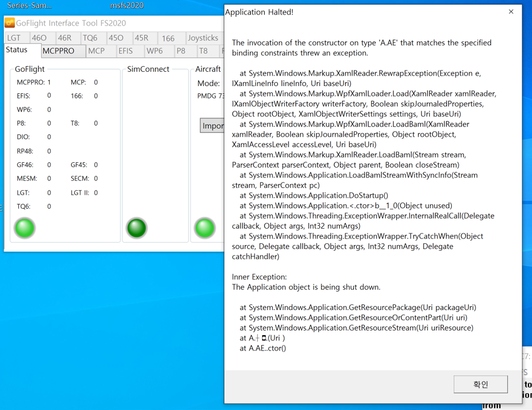Close the Application Halted dialog

[511, 12]
